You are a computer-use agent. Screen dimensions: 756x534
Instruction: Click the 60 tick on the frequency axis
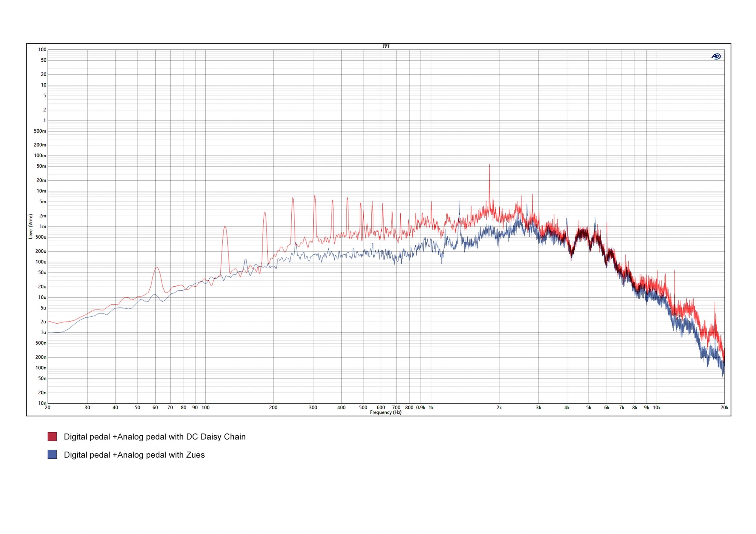(x=155, y=408)
